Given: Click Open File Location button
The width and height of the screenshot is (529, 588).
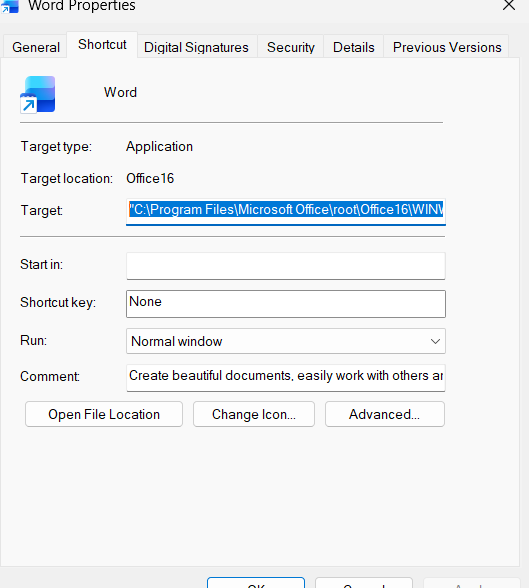Looking at the screenshot, I should (104, 414).
